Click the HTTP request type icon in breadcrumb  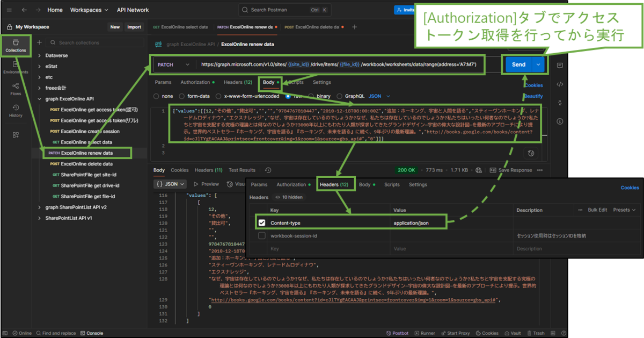click(x=158, y=45)
